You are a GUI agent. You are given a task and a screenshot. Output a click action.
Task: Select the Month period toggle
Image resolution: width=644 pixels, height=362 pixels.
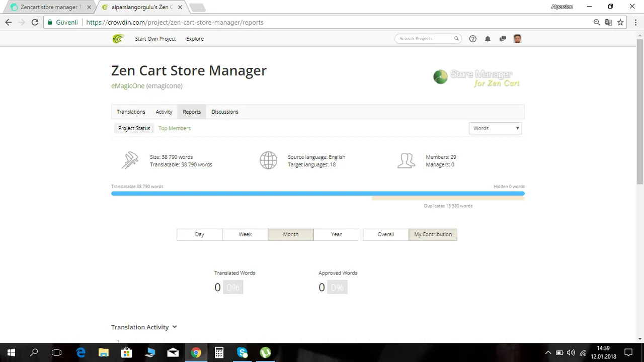[291, 234]
